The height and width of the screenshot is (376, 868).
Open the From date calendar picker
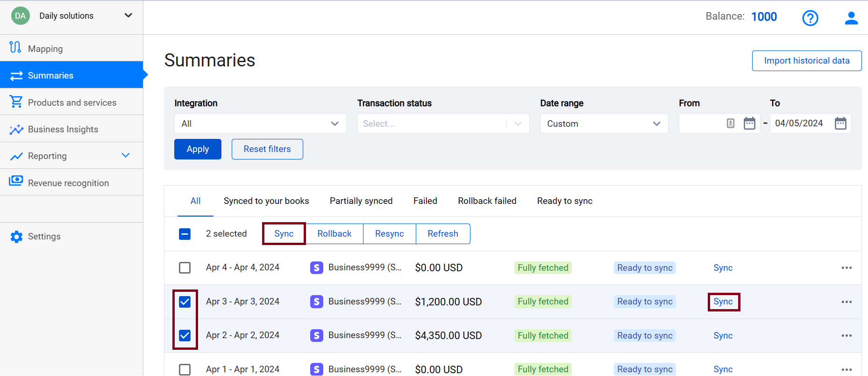[x=749, y=123]
